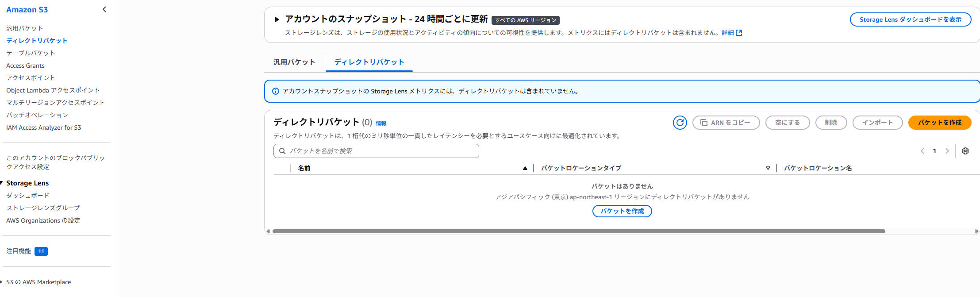The image size is (980, 297).
Task: Click scrollbar right arrow of table
Action: [x=976, y=231]
